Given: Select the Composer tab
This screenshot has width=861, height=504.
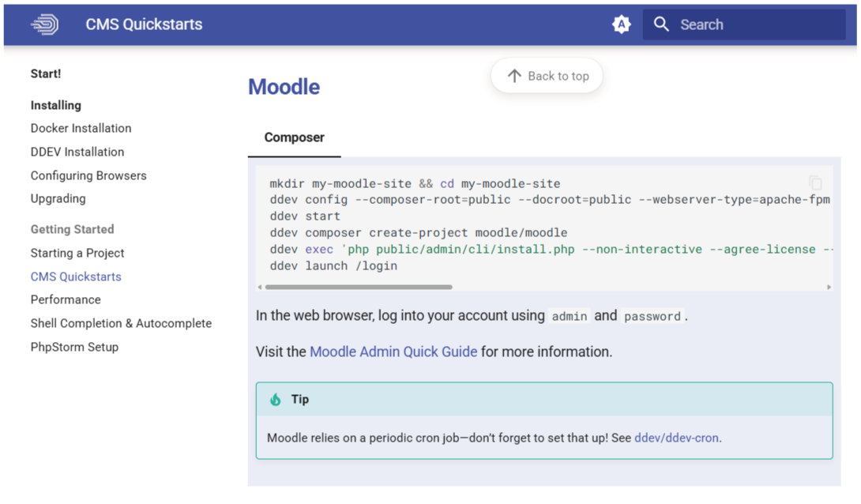Looking at the screenshot, I should coord(294,137).
